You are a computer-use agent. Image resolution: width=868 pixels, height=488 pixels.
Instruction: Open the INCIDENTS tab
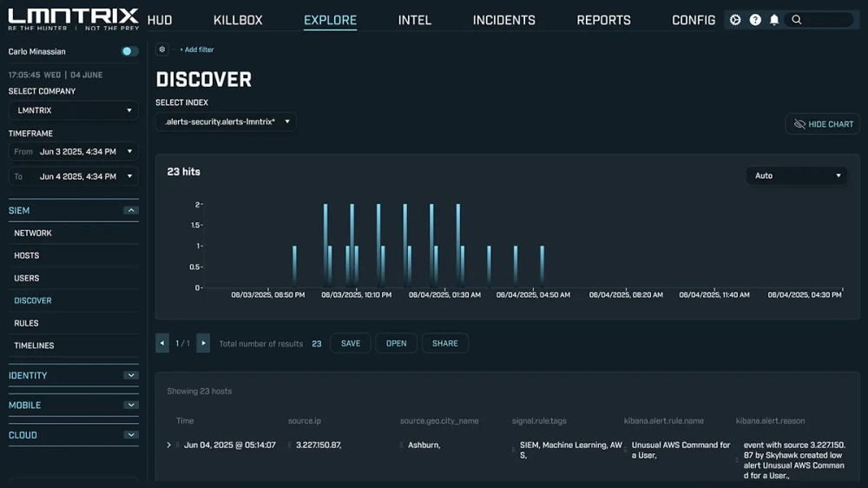[503, 21]
